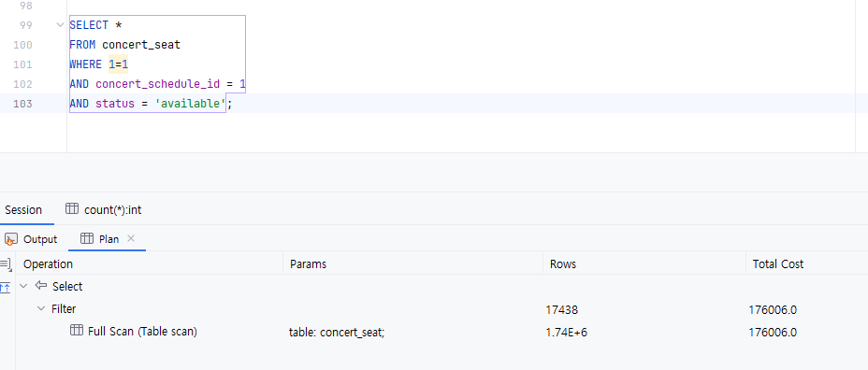
Task: Collapse the Select node in plan tree
Action: click(23, 286)
